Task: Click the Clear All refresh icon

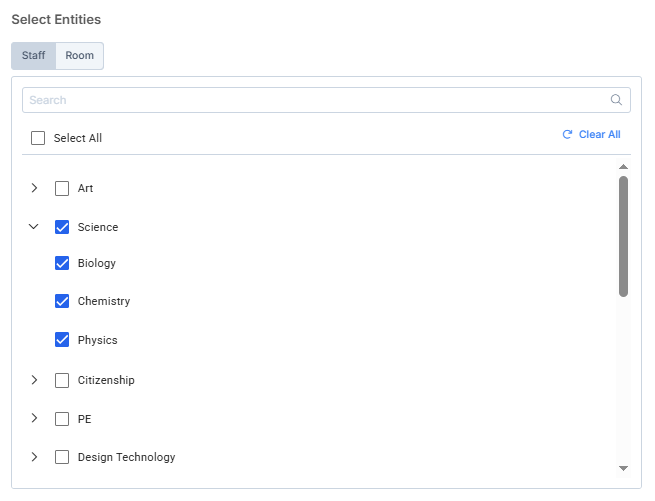Action: pos(567,134)
